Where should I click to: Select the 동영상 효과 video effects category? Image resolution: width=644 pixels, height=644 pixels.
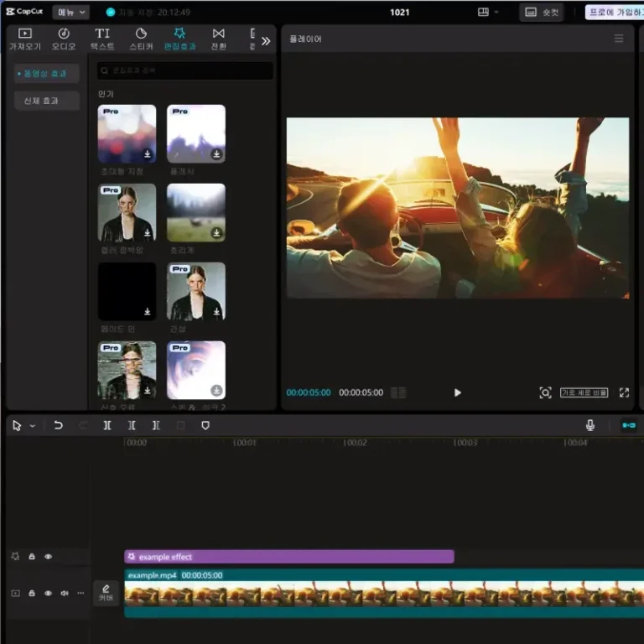pyautogui.click(x=46, y=74)
